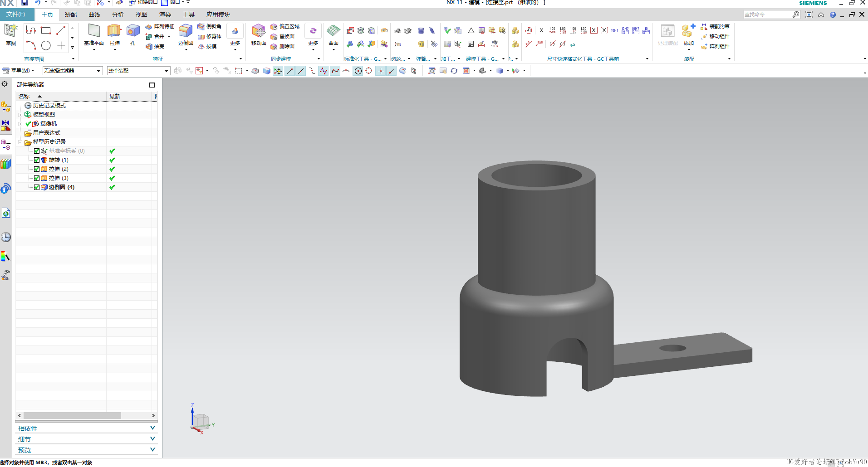Select the arc sketch tool
868x467 pixels.
click(31, 45)
